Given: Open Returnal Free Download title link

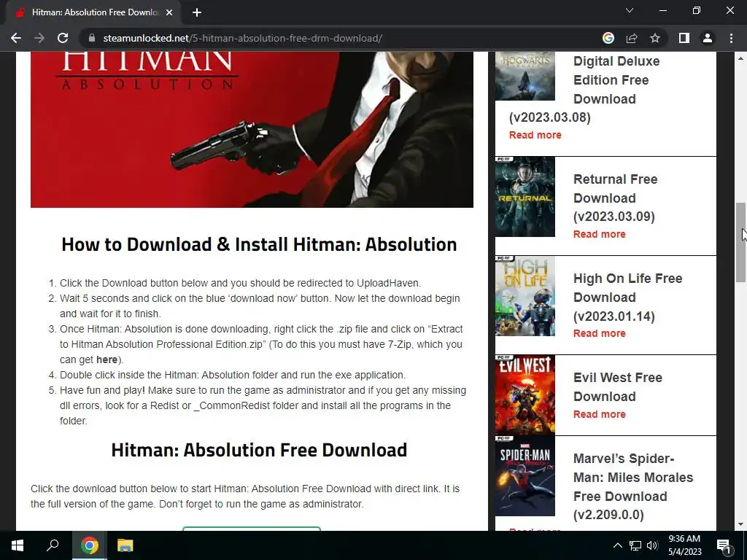Looking at the screenshot, I should click(x=615, y=198).
